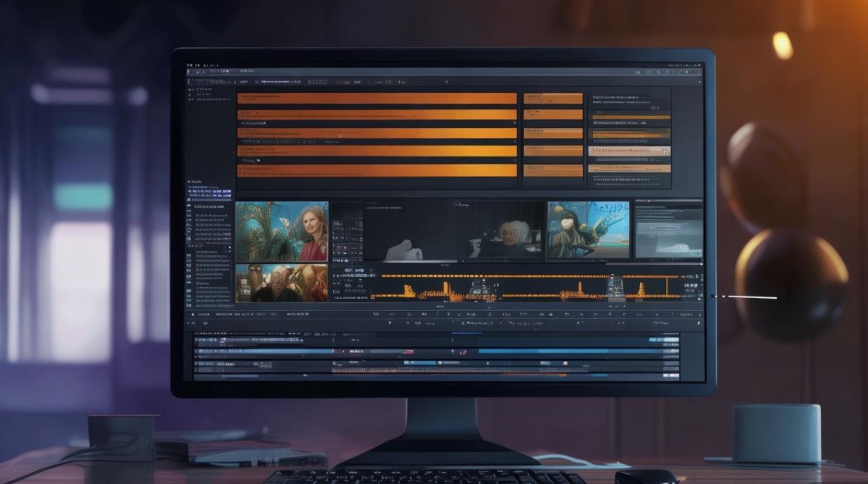
Task: Click the first menu item in top-left menu bar
Action: click(190, 66)
